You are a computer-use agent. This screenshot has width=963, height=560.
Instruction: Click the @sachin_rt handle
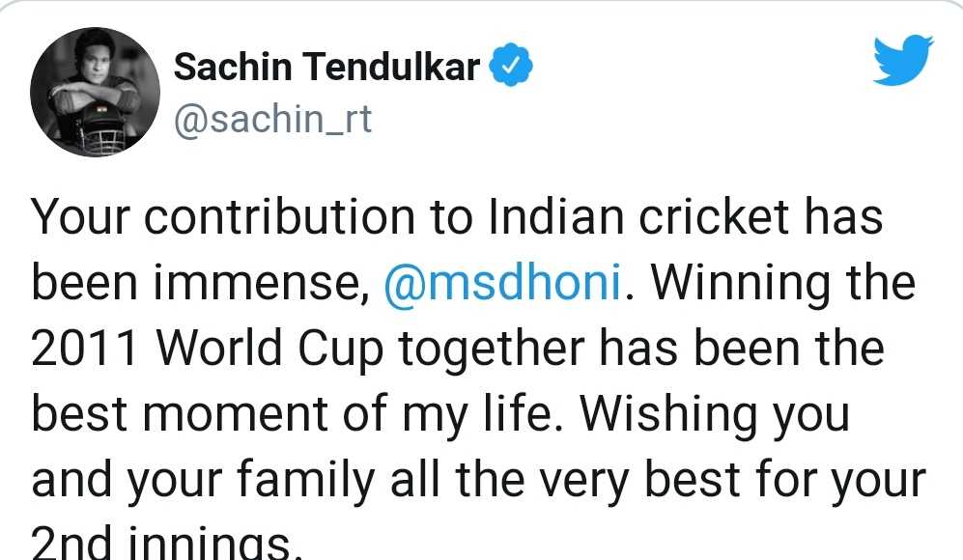(273, 119)
